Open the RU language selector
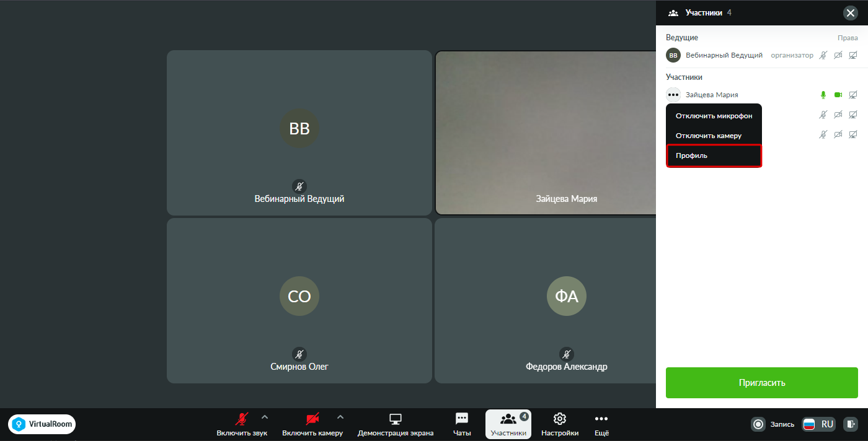 tap(819, 424)
